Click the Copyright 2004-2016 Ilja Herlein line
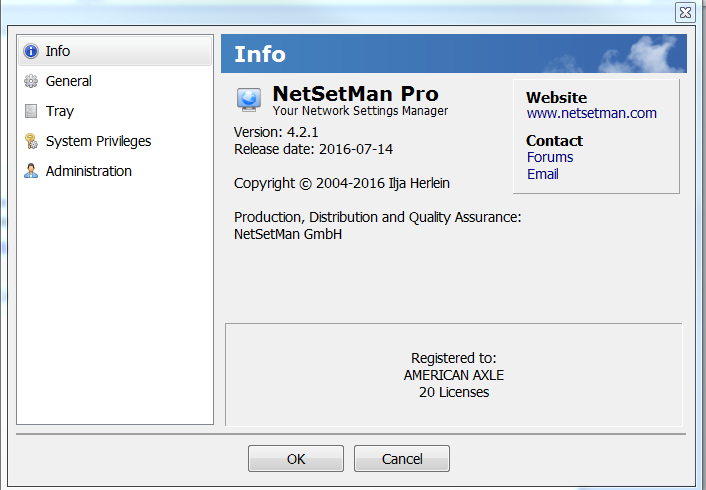This screenshot has width=706, height=490. 342,183
